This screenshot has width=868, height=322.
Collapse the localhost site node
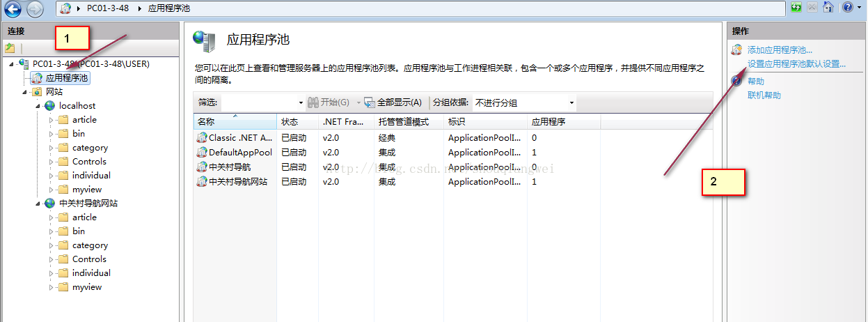38,106
